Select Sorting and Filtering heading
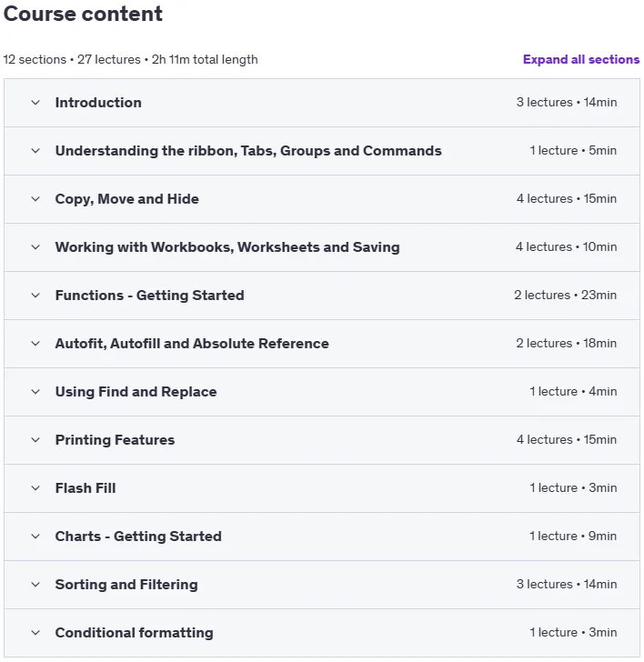Screen dimensions: 644x662 pos(126,585)
